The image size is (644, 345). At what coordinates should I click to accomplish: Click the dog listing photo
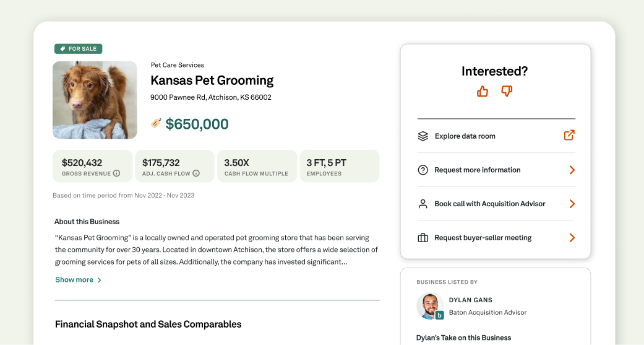pyautogui.click(x=95, y=100)
